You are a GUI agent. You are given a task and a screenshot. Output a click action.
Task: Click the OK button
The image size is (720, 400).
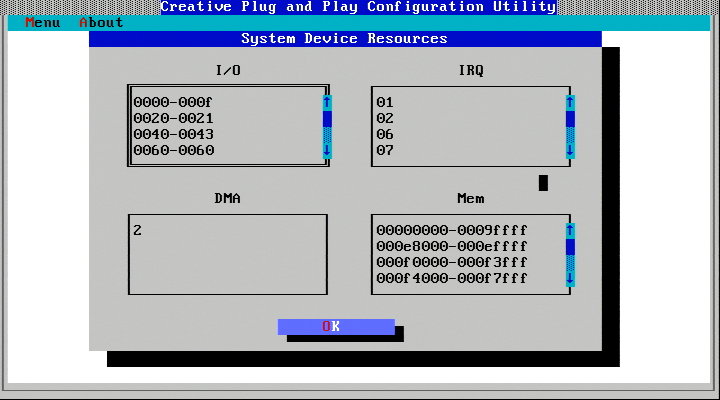[336, 327]
